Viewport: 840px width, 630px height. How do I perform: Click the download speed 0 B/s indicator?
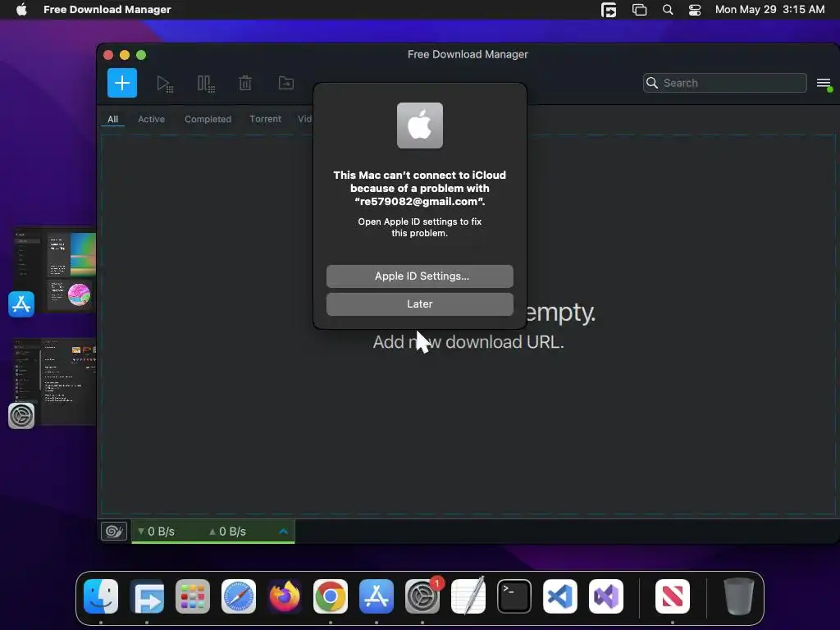(156, 532)
